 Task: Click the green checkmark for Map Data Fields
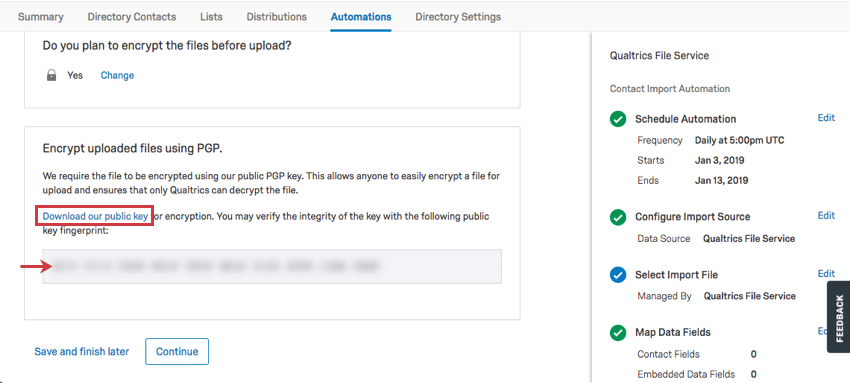tap(618, 333)
